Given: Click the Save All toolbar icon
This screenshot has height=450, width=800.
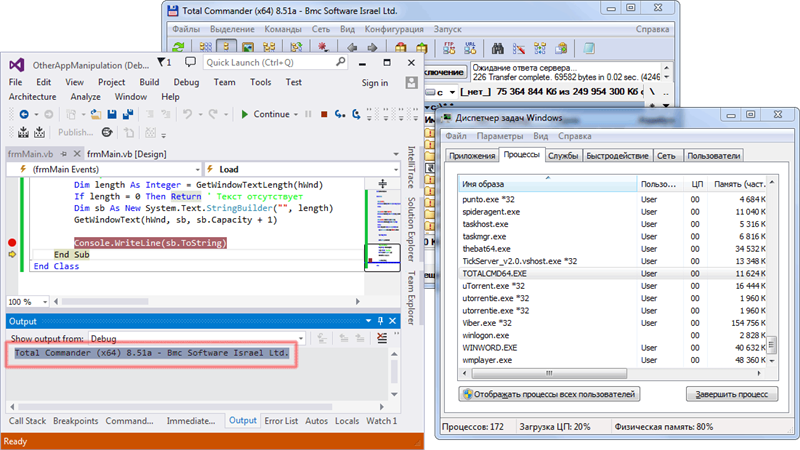Looking at the screenshot, I should tap(129, 114).
